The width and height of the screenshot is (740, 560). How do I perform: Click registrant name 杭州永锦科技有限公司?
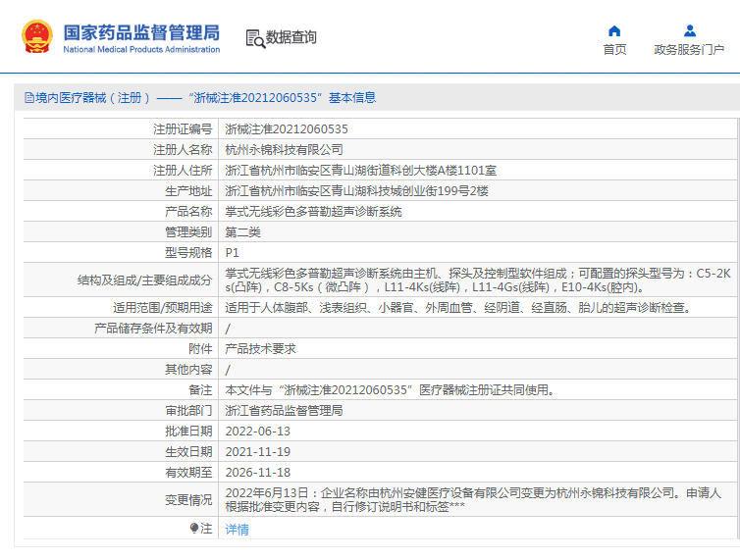click(x=285, y=149)
